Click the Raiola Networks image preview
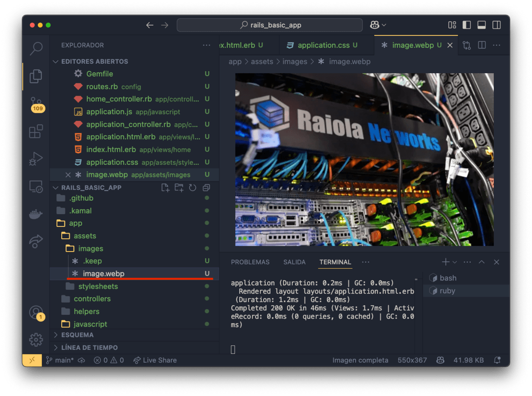 pos(364,159)
